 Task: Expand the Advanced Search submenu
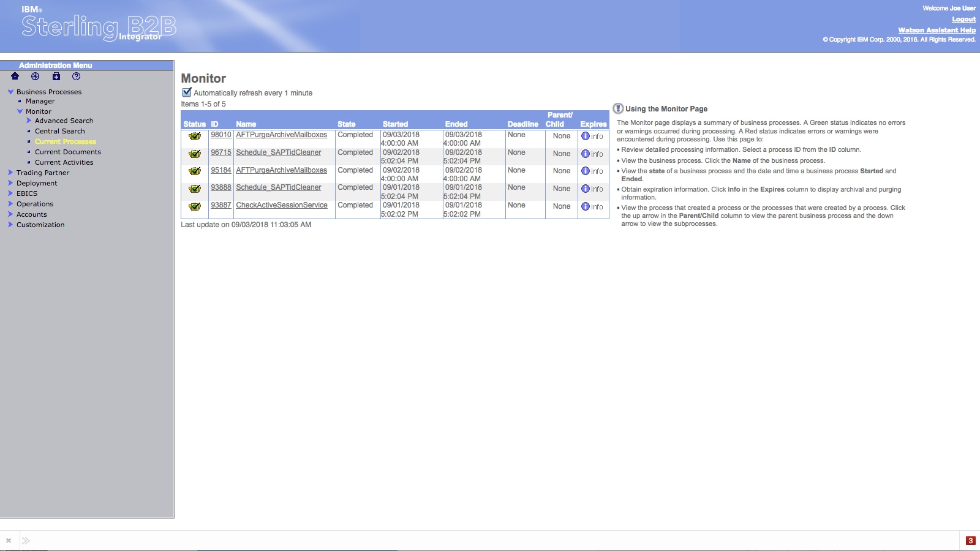(29, 121)
